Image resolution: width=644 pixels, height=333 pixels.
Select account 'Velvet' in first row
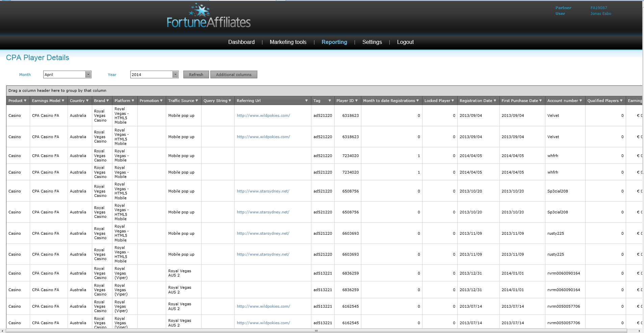pos(553,116)
